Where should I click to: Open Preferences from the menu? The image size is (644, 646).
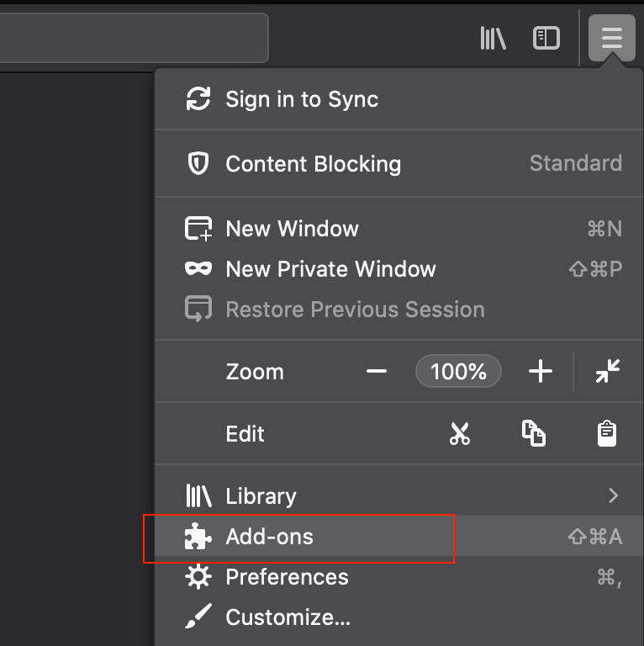coord(287,577)
